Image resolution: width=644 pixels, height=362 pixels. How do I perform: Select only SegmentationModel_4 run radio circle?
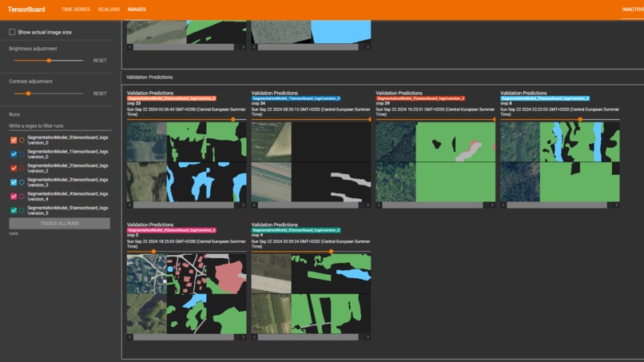tap(22, 197)
